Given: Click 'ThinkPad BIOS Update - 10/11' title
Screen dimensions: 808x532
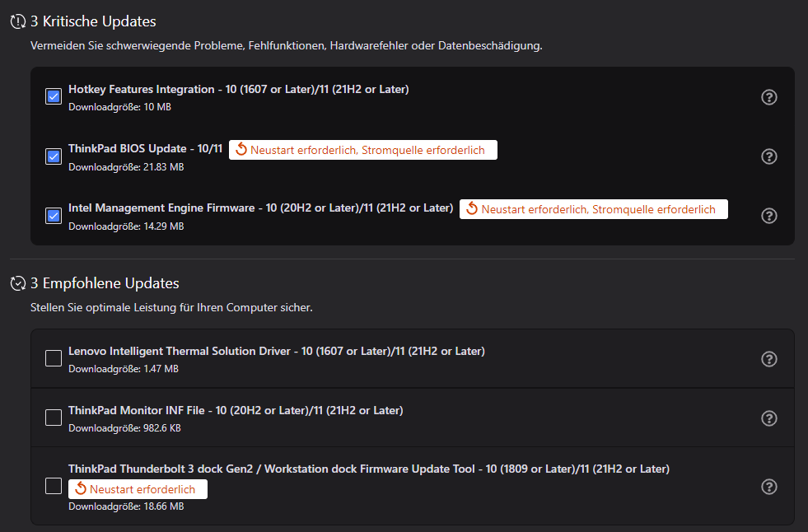Looking at the screenshot, I should point(145,149).
